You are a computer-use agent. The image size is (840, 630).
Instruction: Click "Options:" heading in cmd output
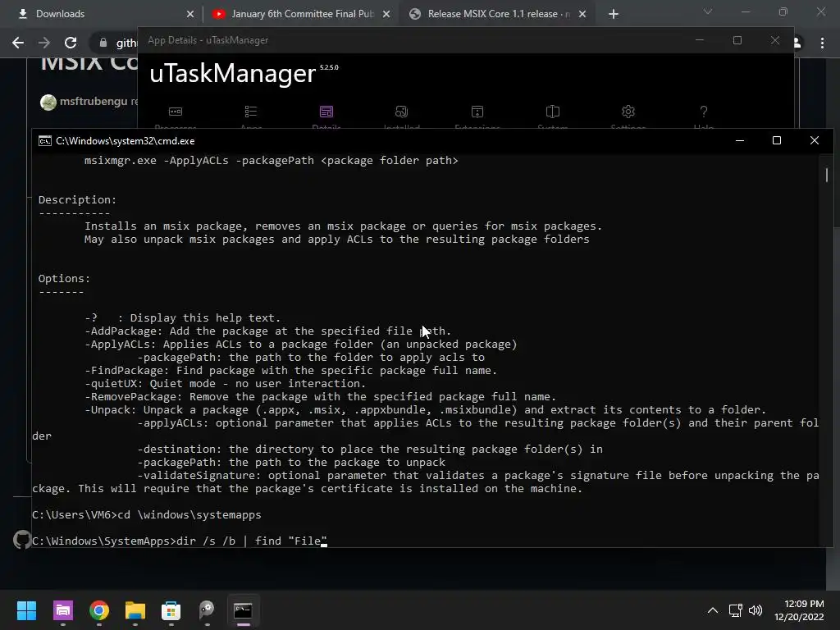64,279
